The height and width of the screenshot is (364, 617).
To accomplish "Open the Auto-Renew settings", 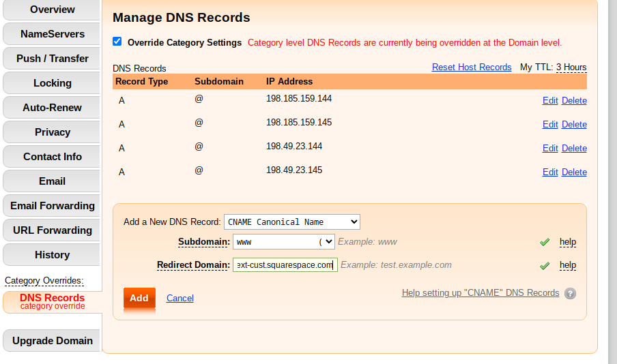I will tap(53, 108).
